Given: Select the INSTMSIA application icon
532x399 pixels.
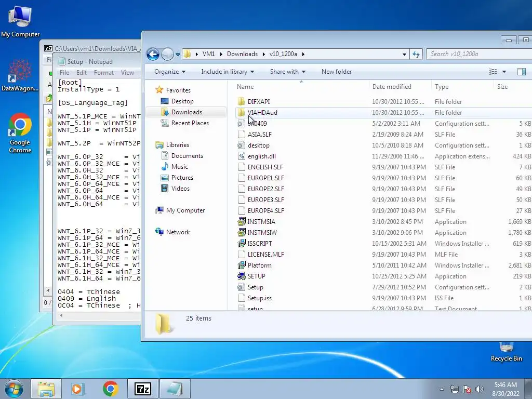Looking at the screenshot, I should [241, 221].
